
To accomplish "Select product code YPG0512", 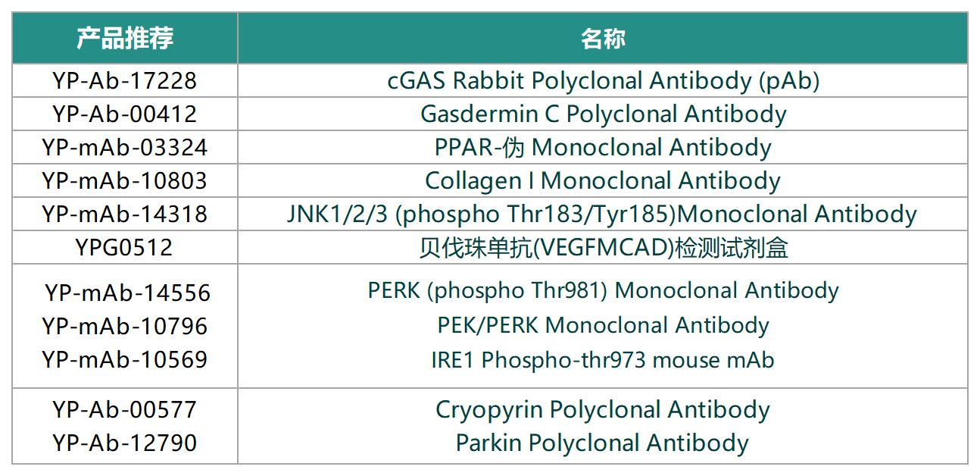I will [x=125, y=247].
